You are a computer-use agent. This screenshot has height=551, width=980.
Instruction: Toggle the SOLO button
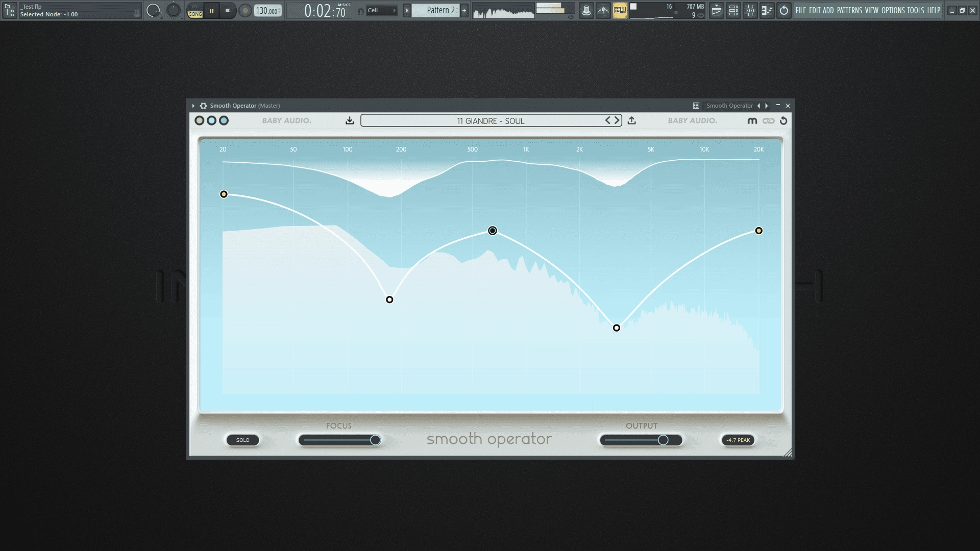[x=243, y=440]
